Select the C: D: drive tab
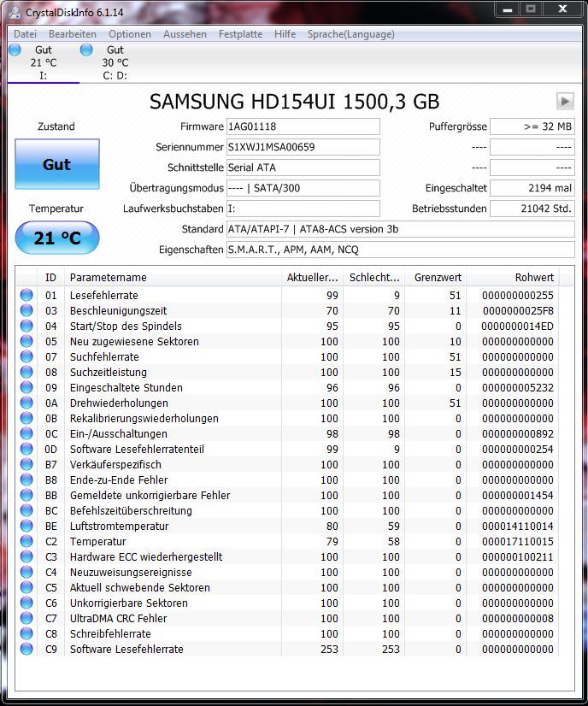This screenshot has width=588, height=706. 115,62
